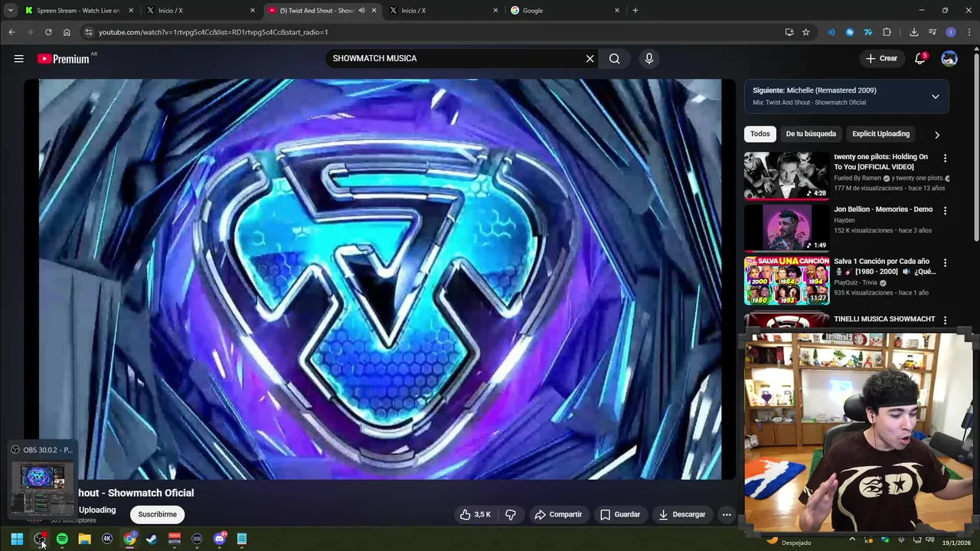Open Chrome three-dot menu
980x551 pixels.
click(969, 32)
